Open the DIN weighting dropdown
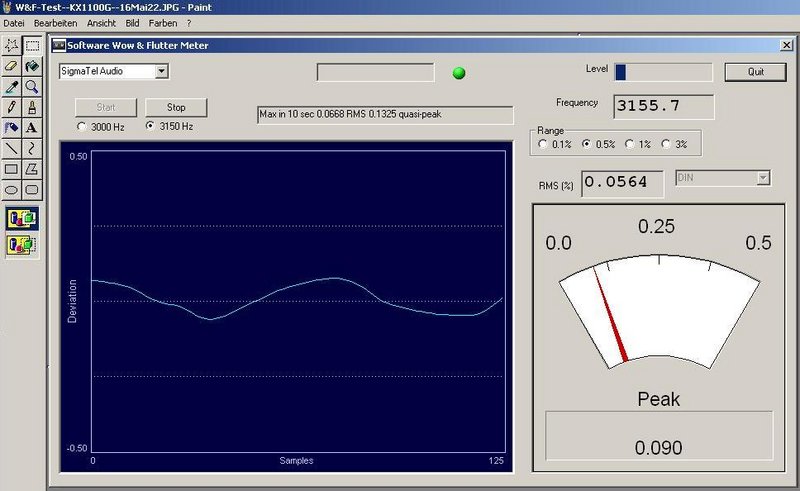 click(x=763, y=178)
